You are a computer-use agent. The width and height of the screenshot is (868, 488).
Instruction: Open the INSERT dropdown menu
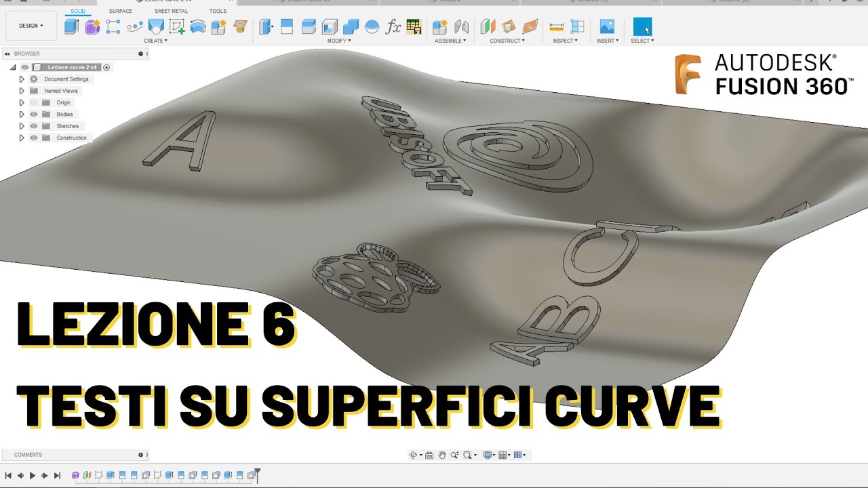coord(608,41)
